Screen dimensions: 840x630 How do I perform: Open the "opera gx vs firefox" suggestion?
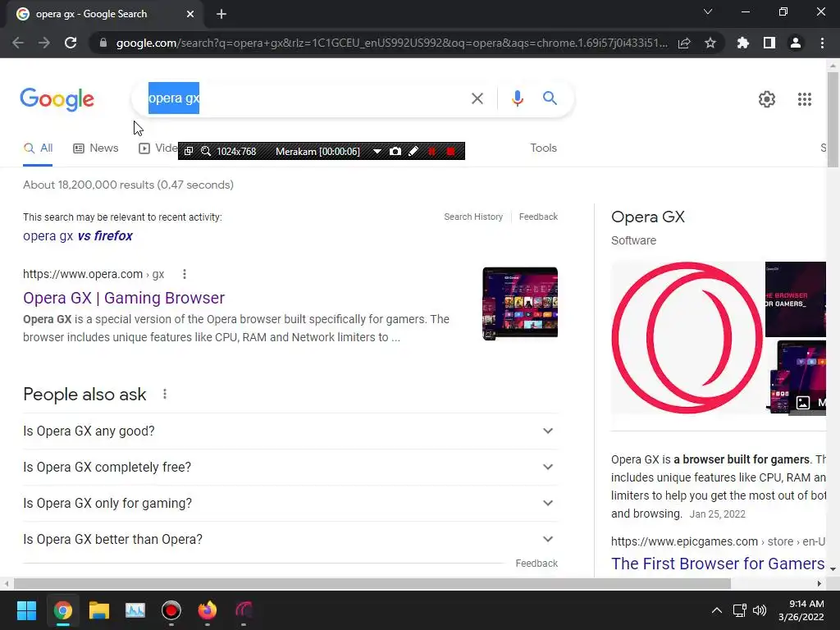(78, 235)
